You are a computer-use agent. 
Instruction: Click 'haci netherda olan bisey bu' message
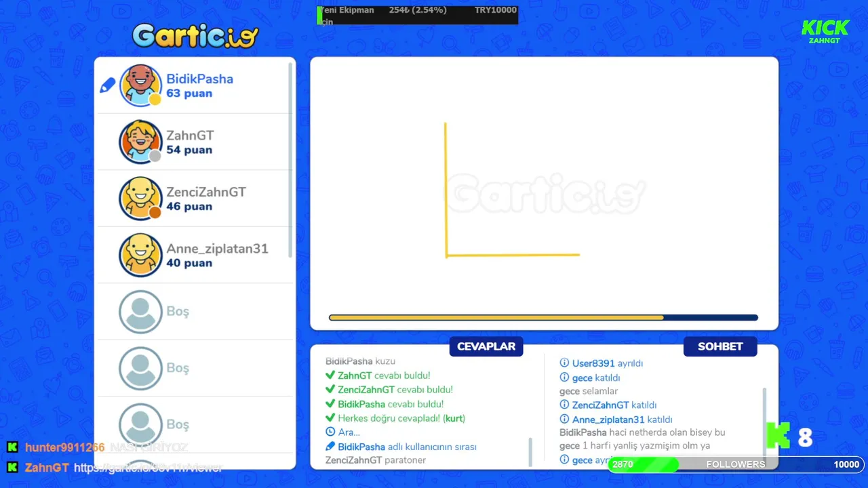[667, 432]
